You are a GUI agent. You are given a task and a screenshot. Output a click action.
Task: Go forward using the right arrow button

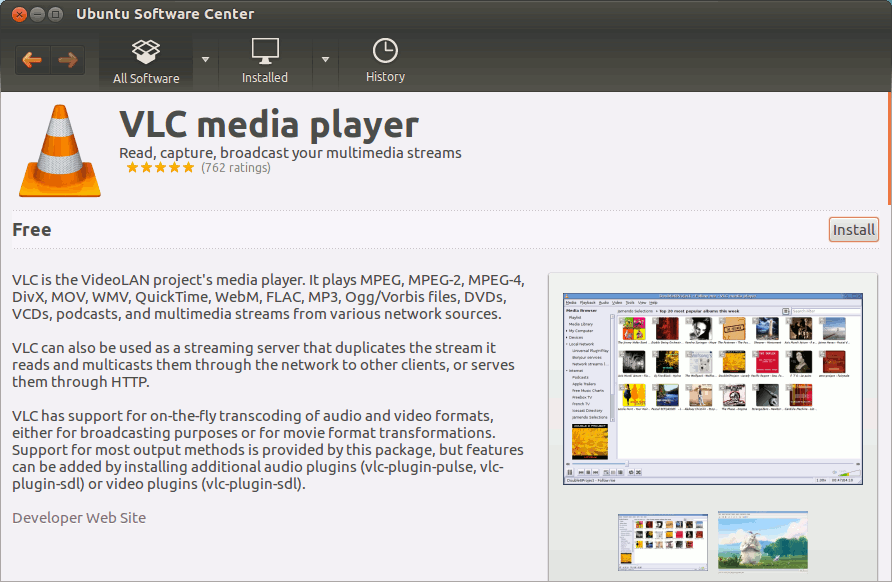(x=68, y=60)
